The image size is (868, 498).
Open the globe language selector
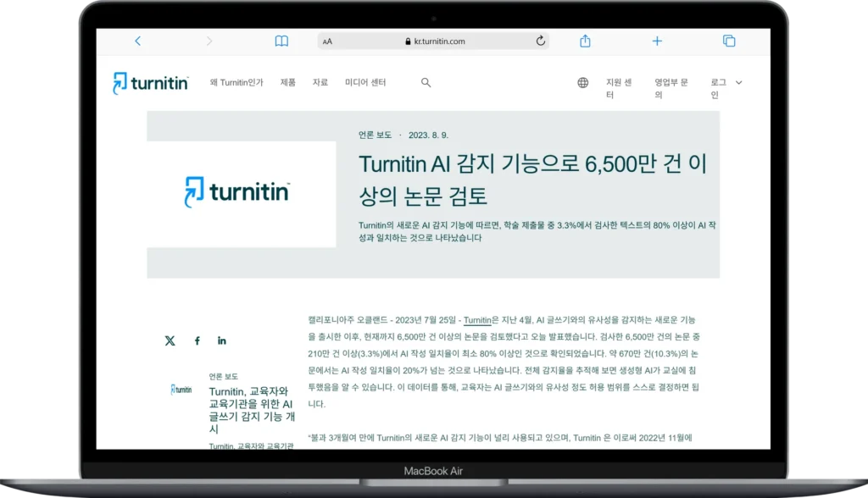583,82
